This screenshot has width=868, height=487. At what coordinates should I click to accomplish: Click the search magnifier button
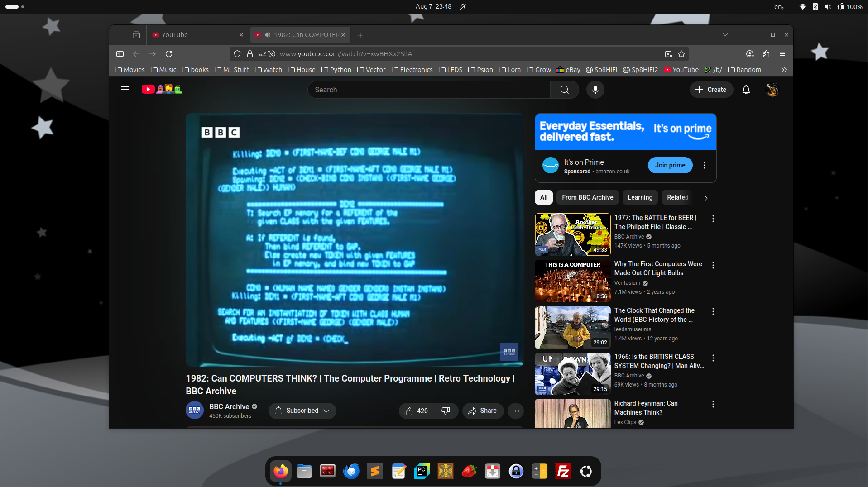point(564,90)
